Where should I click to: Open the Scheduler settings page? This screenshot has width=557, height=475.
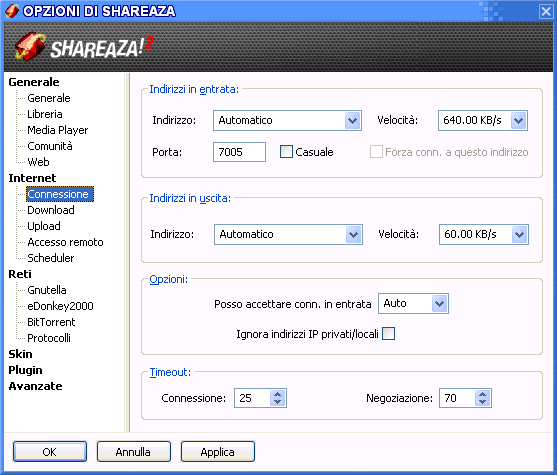(51, 258)
